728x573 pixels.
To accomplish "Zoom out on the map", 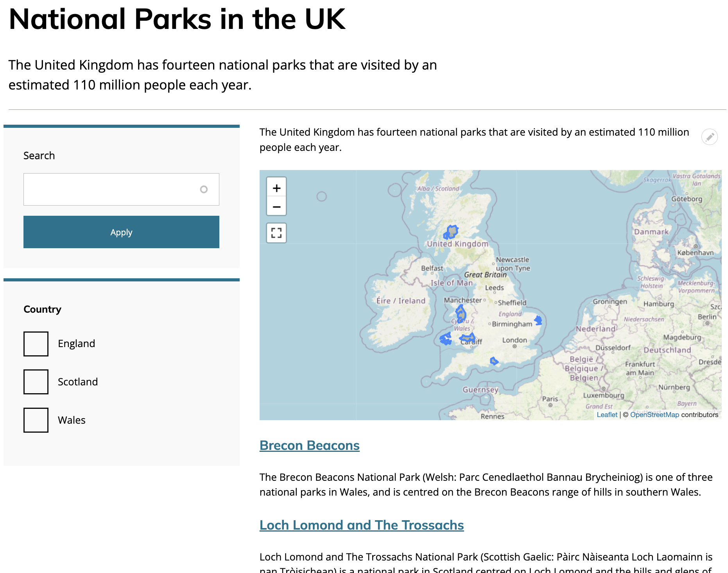I will coord(276,207).
